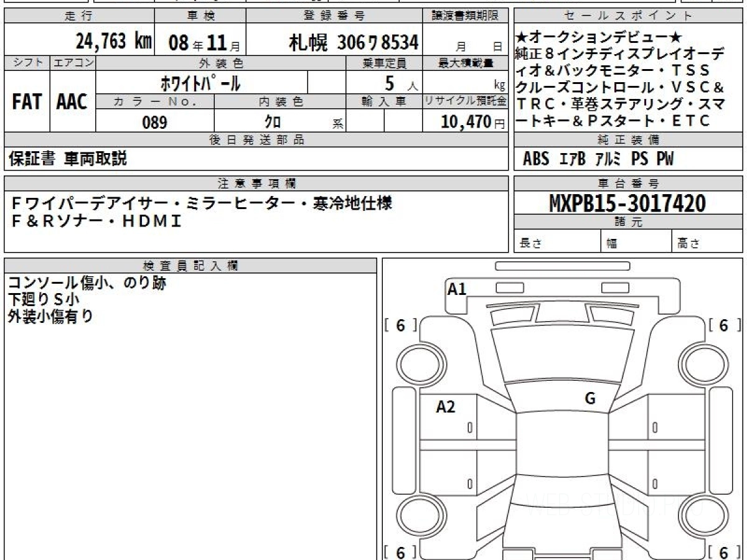
Task: Click the シフト label
Action: [27, 63]
